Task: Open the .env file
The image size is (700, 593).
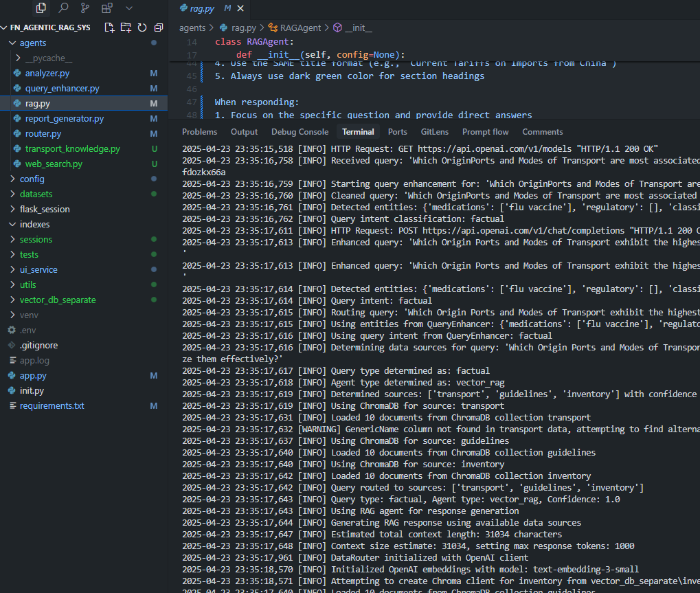Action: 27,331
